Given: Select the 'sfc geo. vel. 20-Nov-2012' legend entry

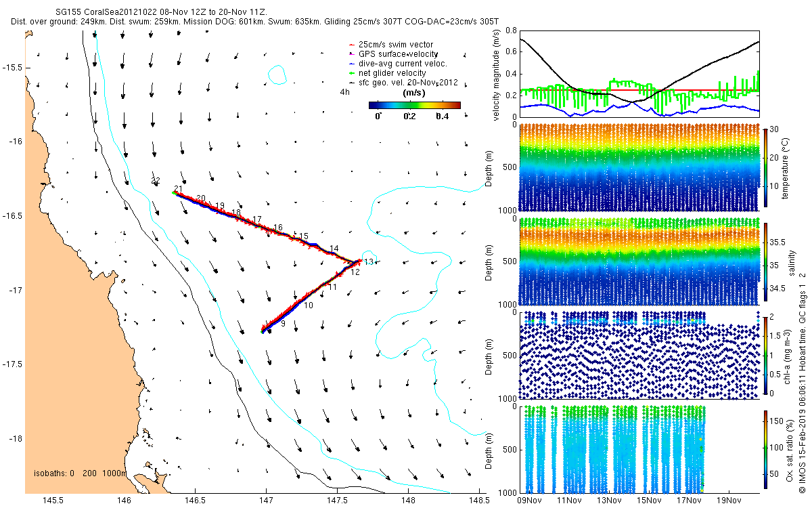Looking at the screenshot, I should (403, 83).
